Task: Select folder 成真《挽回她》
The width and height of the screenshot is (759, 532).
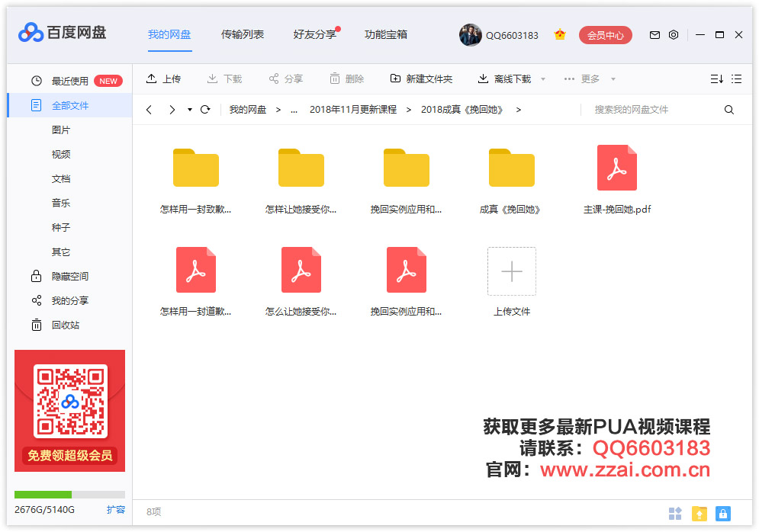Action: pos(512,181)
